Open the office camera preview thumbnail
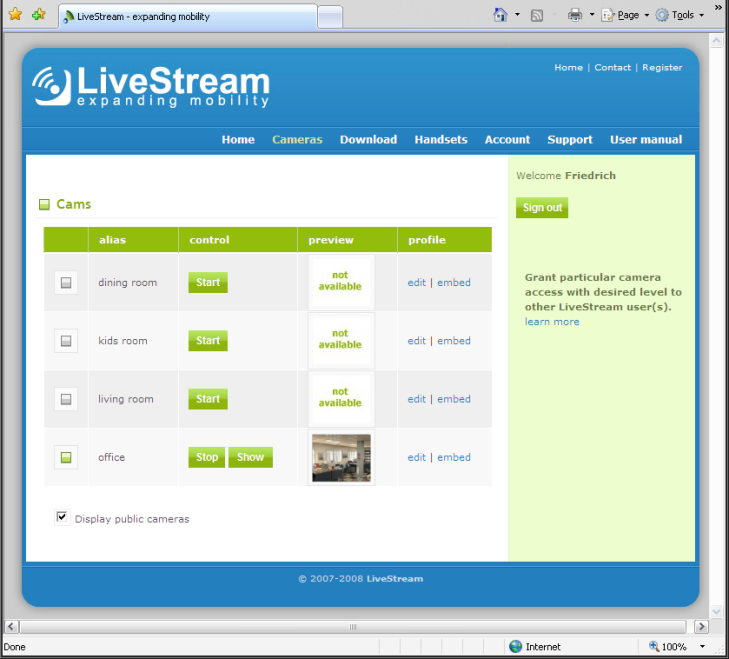Viewport: 729px width, 659px height. (x=341, y=458)
